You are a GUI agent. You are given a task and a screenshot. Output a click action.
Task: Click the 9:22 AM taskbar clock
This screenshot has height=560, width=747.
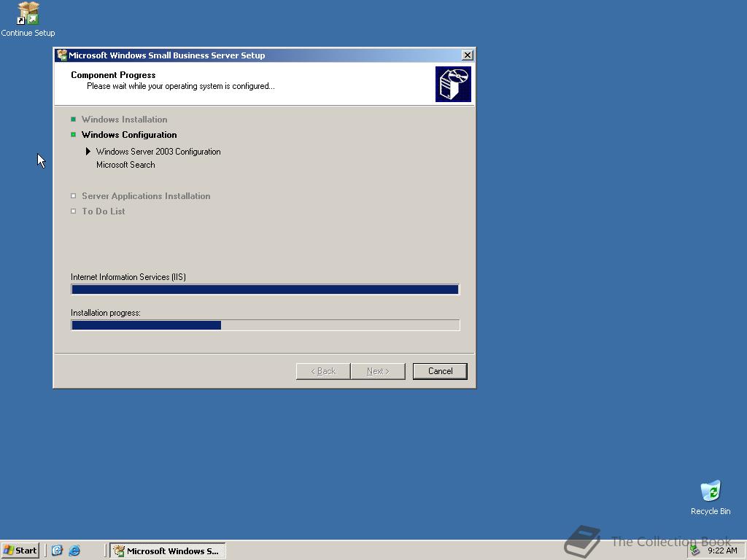coord(722,551)
